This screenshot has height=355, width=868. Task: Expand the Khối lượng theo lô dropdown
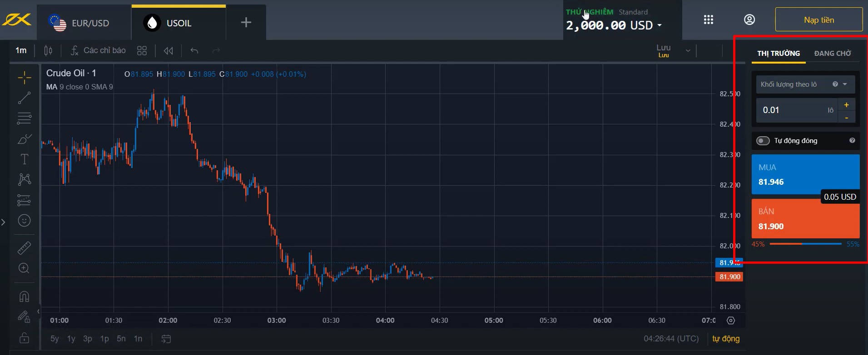coord(845,84)
